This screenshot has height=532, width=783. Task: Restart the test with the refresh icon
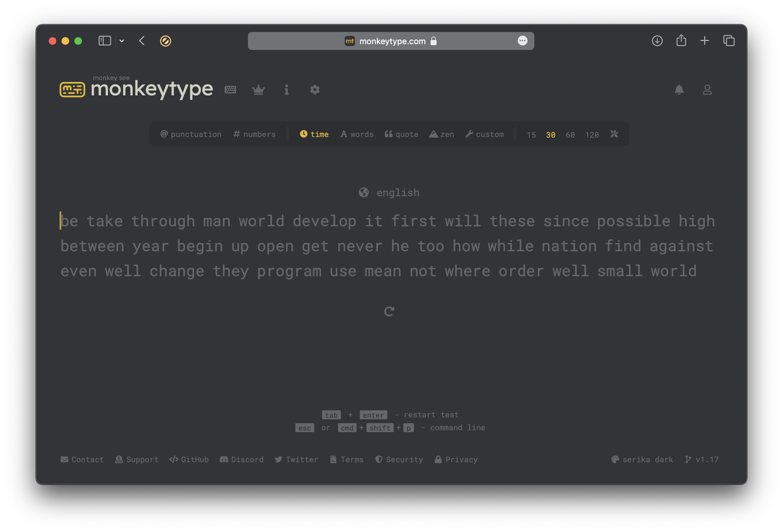(390, 311)
